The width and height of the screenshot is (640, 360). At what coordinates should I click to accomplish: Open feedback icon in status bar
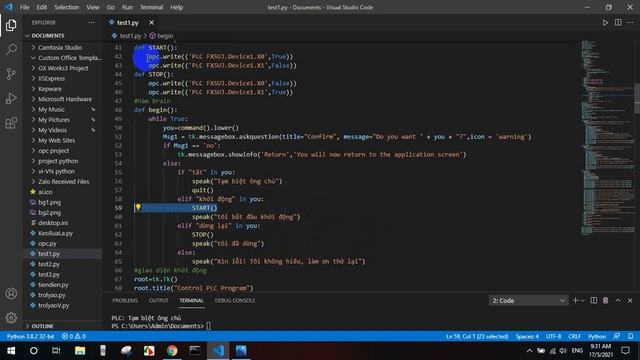pyautogui.click(x=617, y=336)
